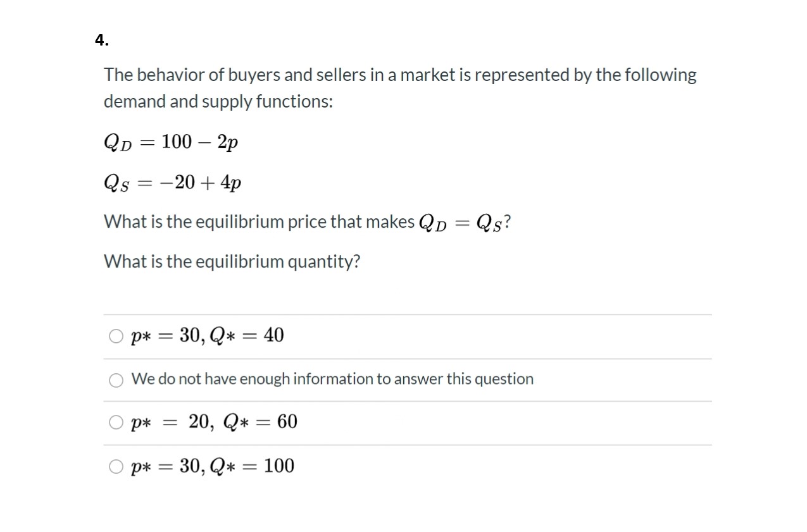Click the value 60 in the third option
This screenshot has width=807, height=532.
(x=287, y=421)
